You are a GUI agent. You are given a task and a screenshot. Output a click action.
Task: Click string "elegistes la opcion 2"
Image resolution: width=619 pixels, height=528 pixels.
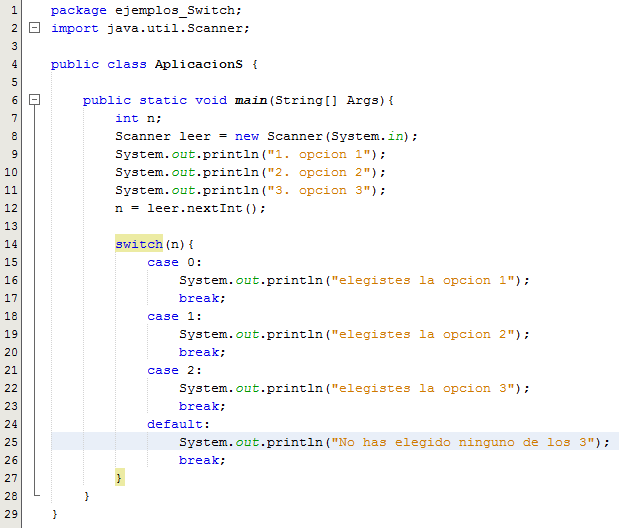(423, 334)
